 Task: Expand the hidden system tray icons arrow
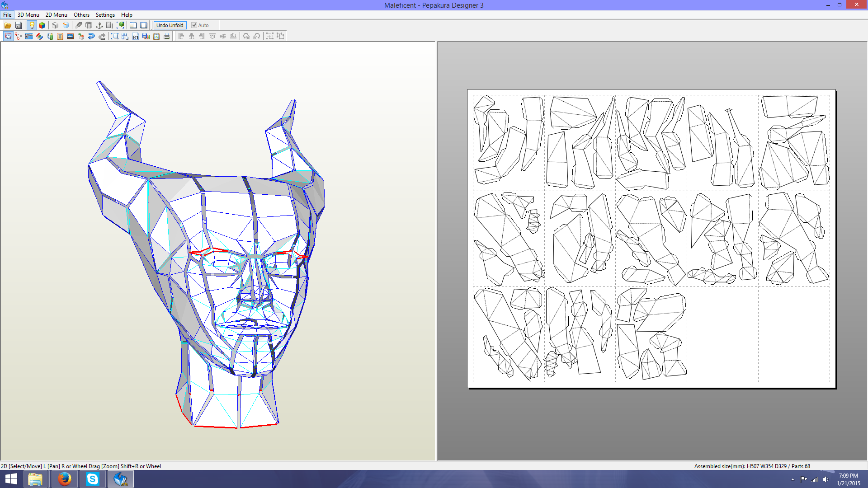click(x=793, y=479)
